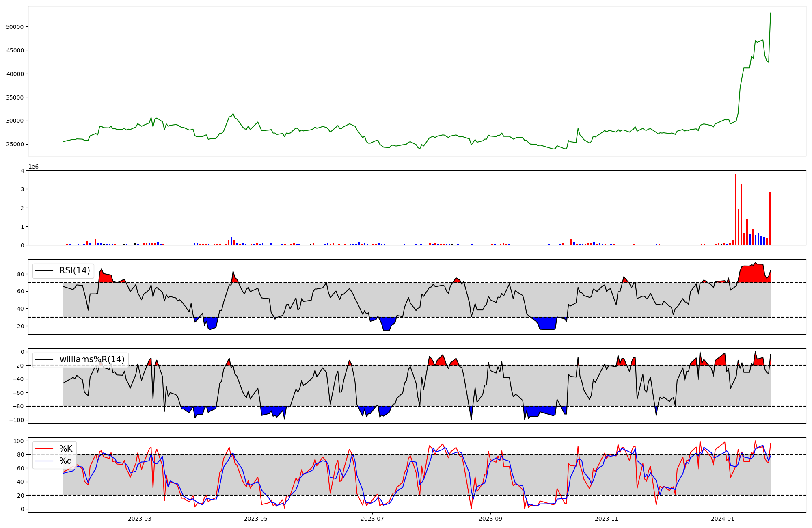Image resolution: width=812 pixels, height=528 pixels.
Task: Click the 2023-07 date tick label
Action: pos(372,519)
